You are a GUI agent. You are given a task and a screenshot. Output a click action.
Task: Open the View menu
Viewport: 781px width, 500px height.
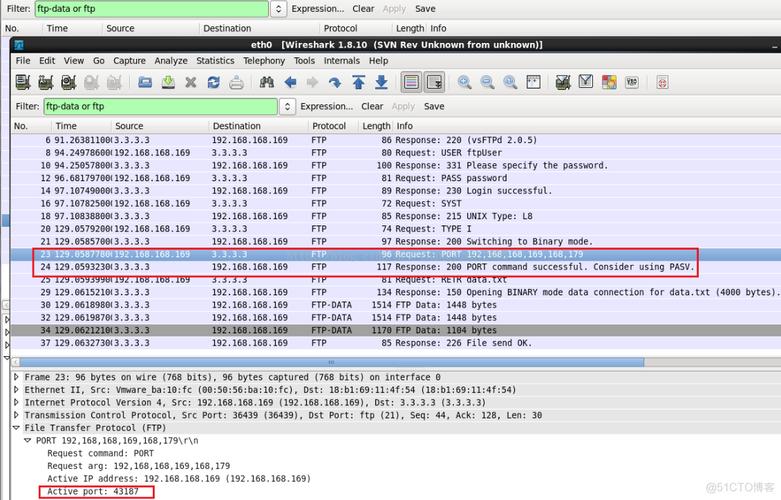pos(74,61)
